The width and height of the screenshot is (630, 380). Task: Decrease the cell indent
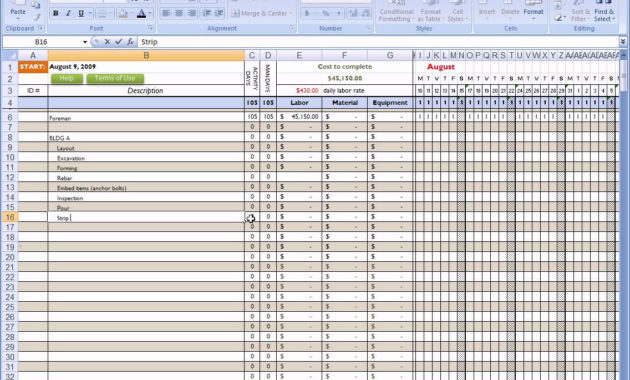click(x=207, y=13)
